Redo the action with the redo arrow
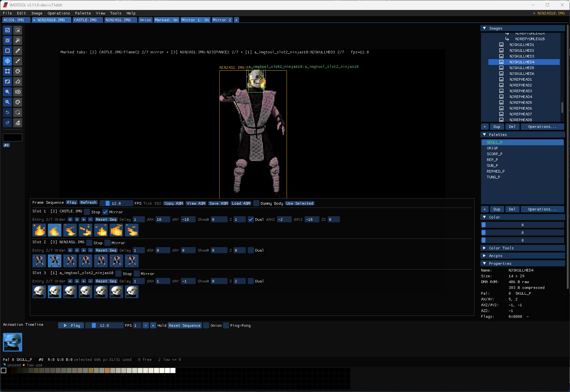 (x=7, y=123)
